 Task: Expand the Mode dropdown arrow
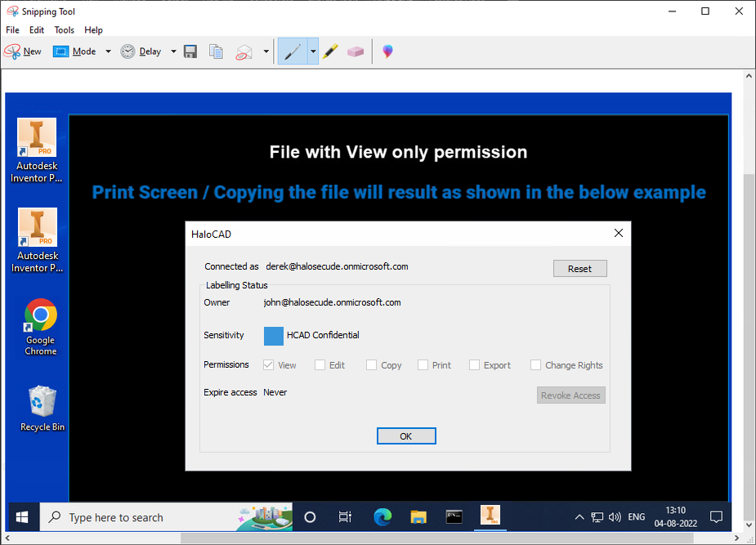108,51
